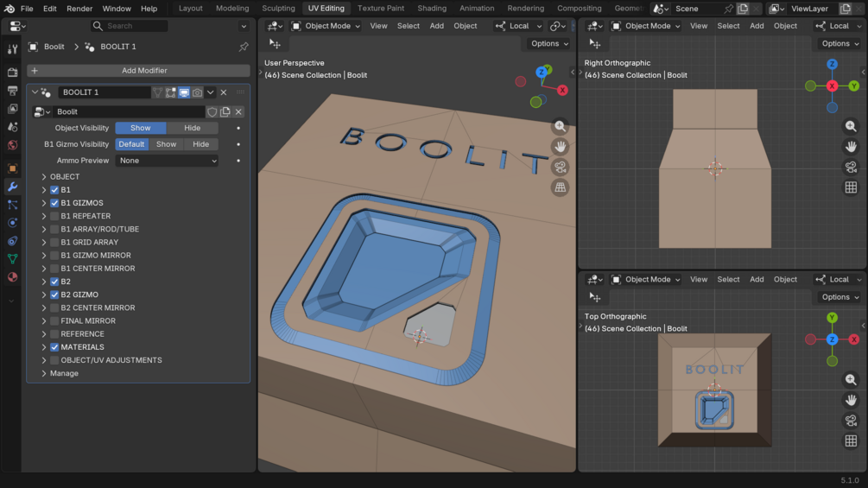868x488 pixels.
Task: Switch to the Shading workspace tab
Action: (x=432, y=9)
